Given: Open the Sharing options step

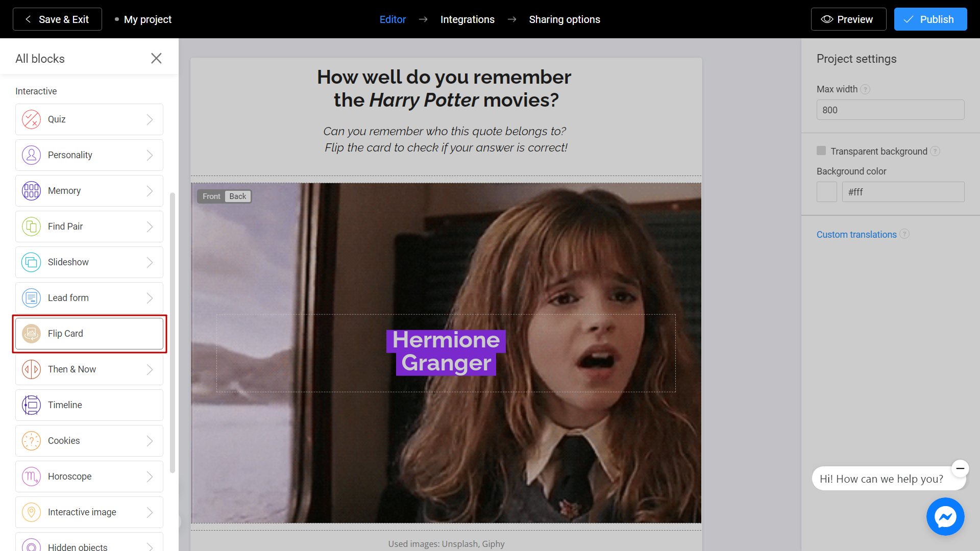Looking at the screenshot, I should click(x=565, y=19).
